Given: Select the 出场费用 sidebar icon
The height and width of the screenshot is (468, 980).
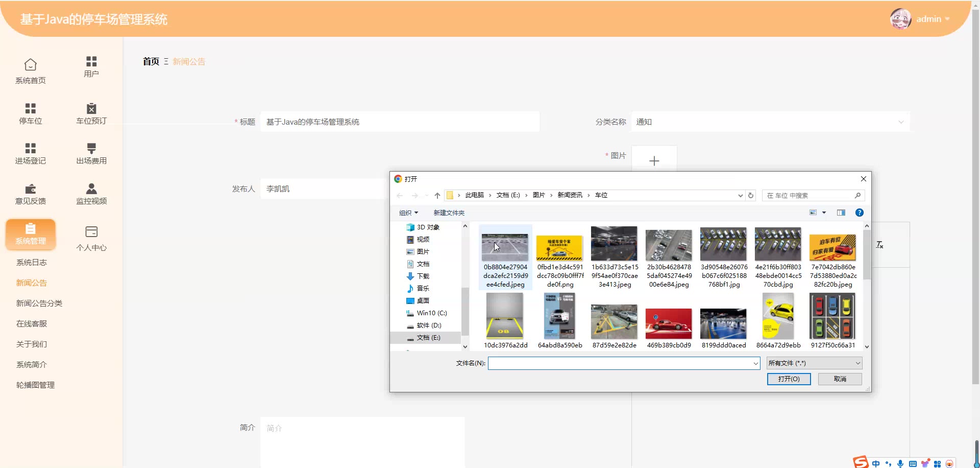Looking at the screenshot, I should pos(91,149).
